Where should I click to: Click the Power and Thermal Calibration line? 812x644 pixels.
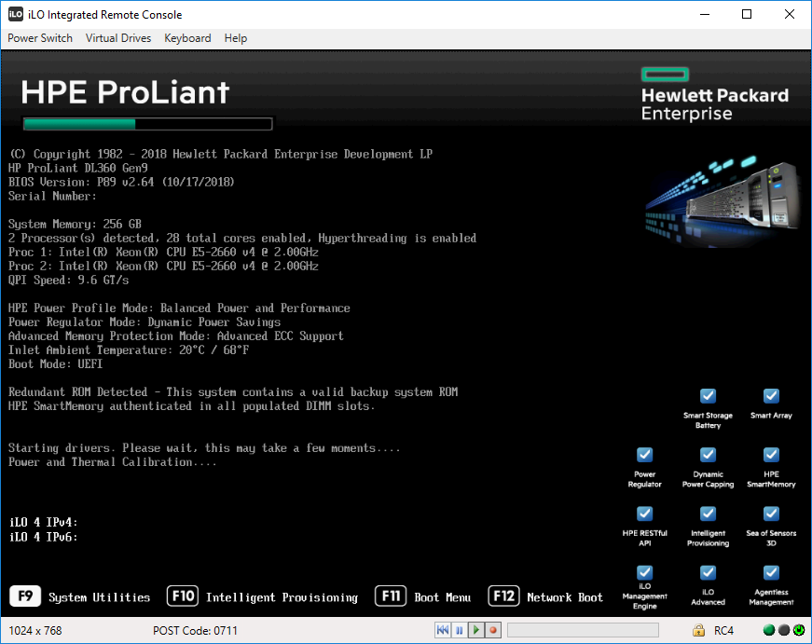coord(113,461)
